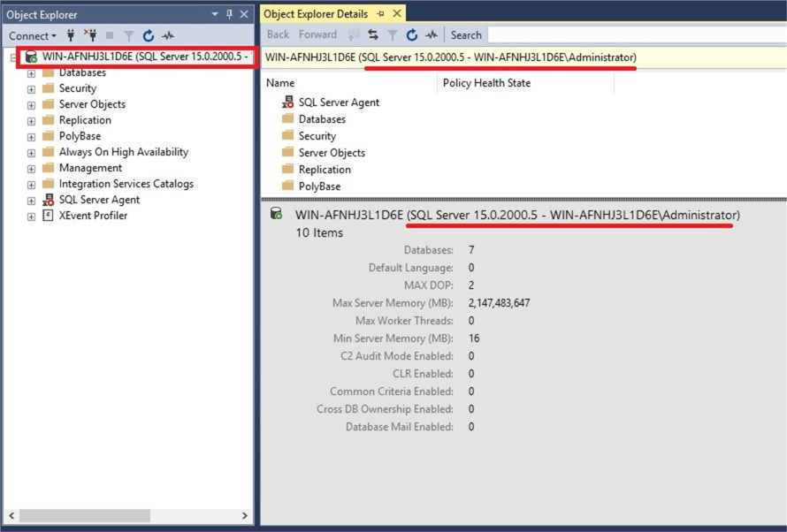Click Synchronize arrows icon in Details toolbar

tap(373, 34)
